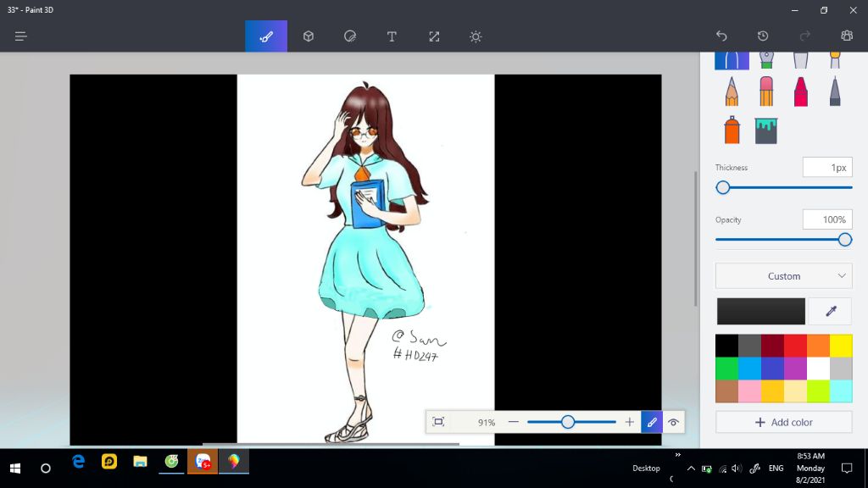Viewport: 868px width, 488px height.
Task: Open the volume control in tray
Action: pos(737,468)
